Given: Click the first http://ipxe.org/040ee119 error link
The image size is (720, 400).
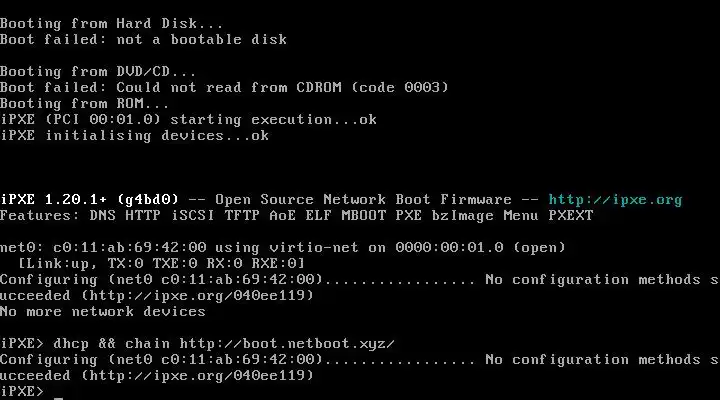Looking at the screenshot, I should pos(197,295).
